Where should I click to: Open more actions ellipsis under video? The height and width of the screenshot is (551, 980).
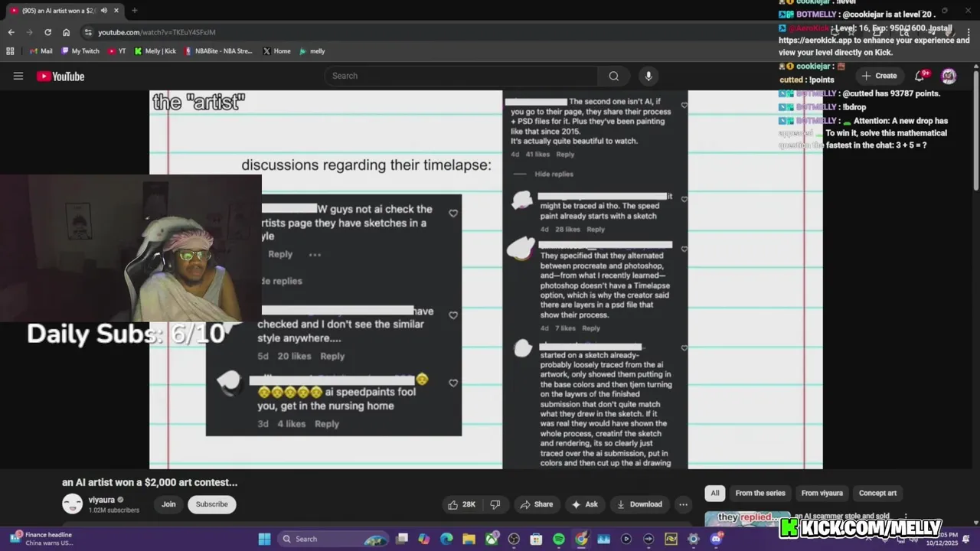pos(683,504)
